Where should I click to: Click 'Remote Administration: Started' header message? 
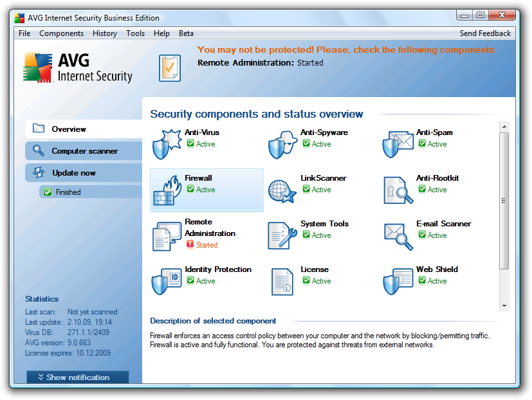261,63
